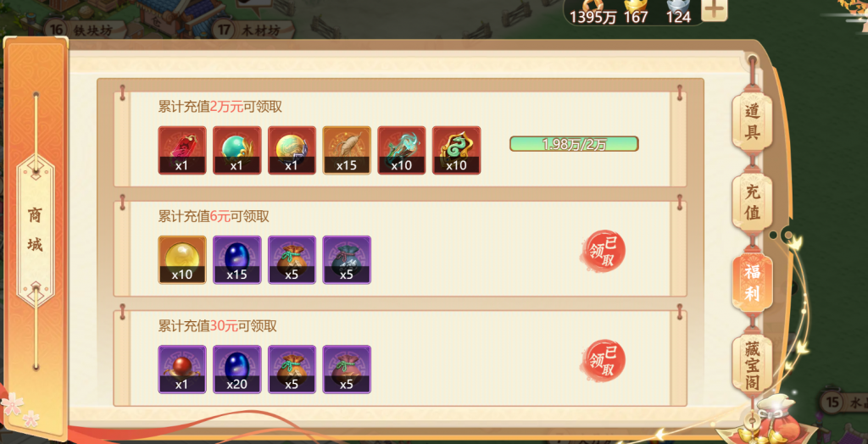Screen dimensions: 868x444
Task: Open the 道具 lantern tab
Action: pos(753,122)
